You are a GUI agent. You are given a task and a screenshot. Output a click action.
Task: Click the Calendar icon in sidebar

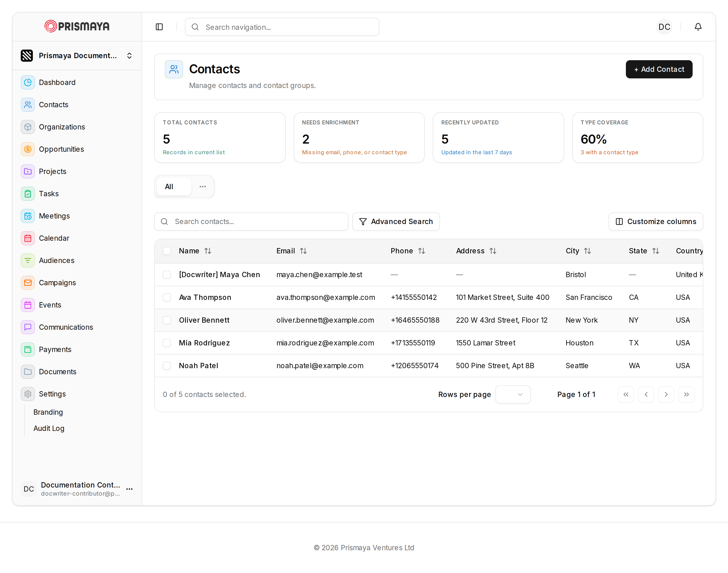pyautogui.click(x=28, y=238)
